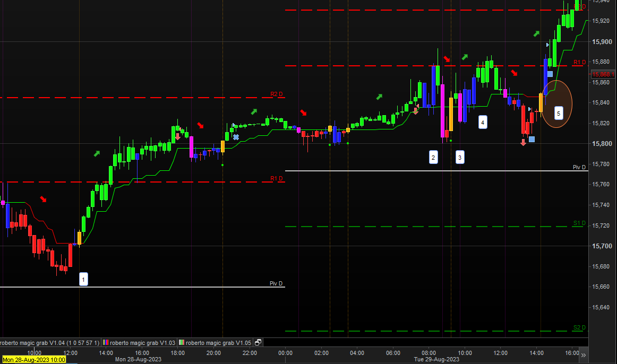Switch to roberto magic grab V1.03 tab
The image size is (617, 364).
(x=139, y=343)
